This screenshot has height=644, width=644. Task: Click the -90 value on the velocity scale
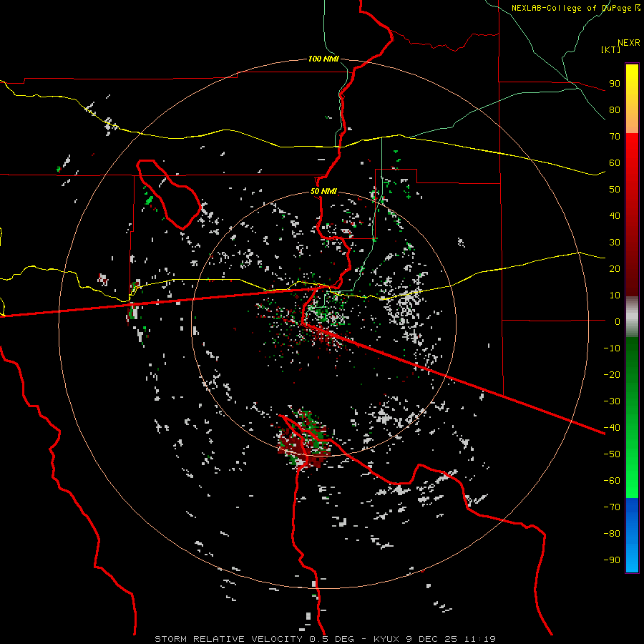click(x=612, y=560)
